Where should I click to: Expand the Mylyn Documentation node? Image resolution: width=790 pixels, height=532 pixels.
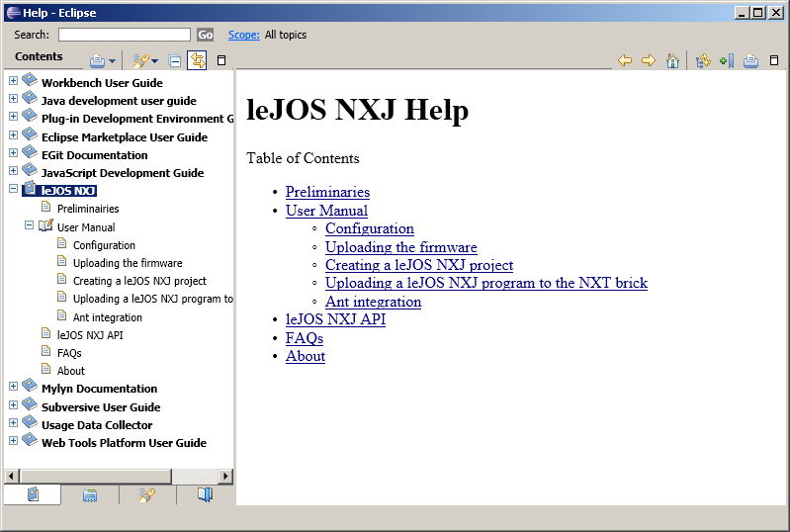click(x=13, y=387)
